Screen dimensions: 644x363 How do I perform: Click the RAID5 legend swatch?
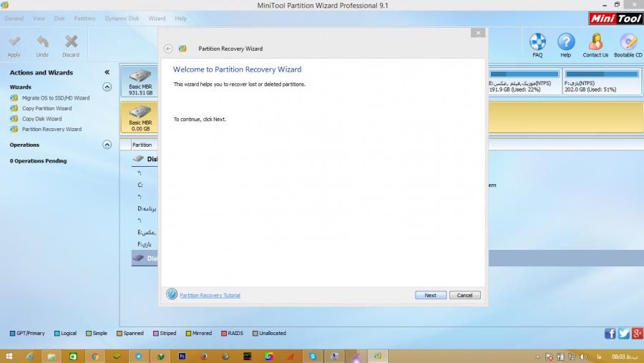224,334
